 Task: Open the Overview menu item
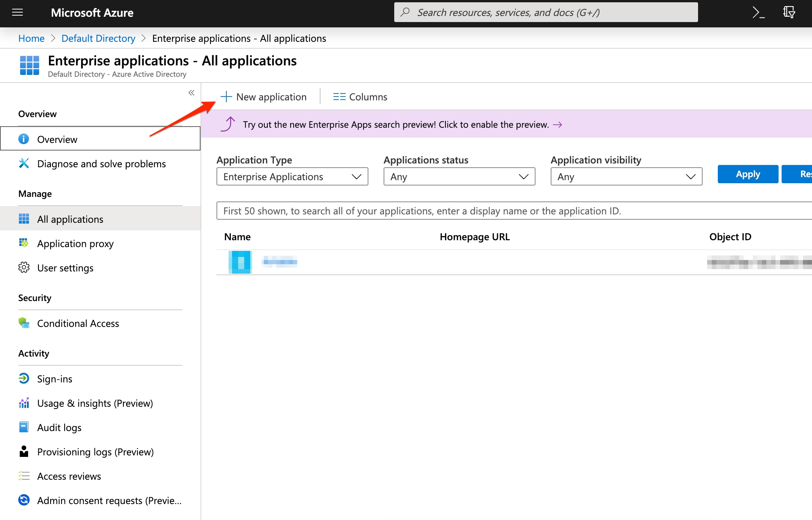coord(100,139)
